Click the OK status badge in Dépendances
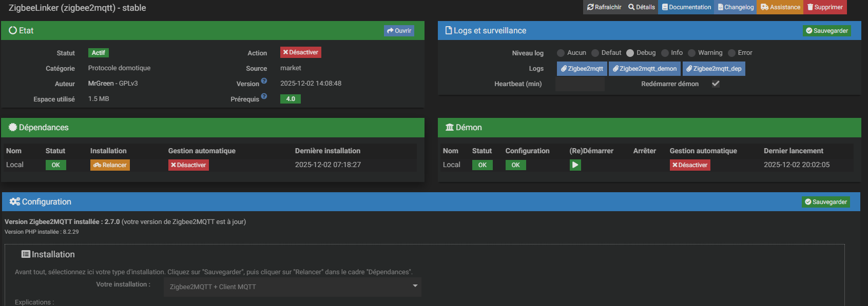Screen dimensions: 868x306 coord(56,165)
